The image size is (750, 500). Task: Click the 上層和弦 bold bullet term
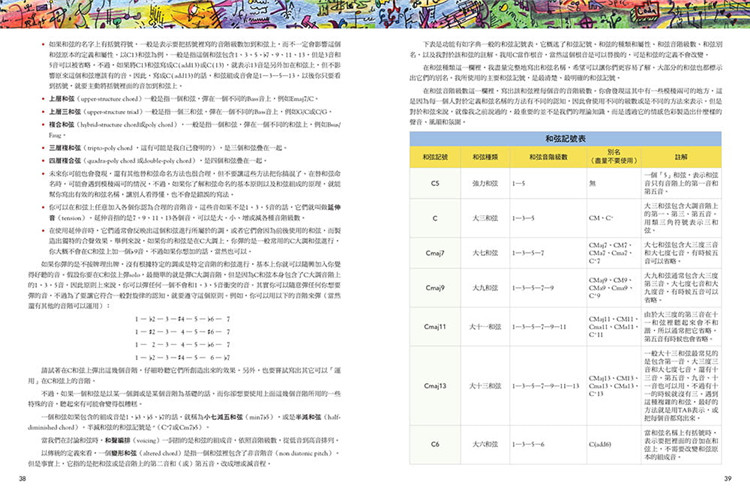pyautogui.click(x=61, y=99)
